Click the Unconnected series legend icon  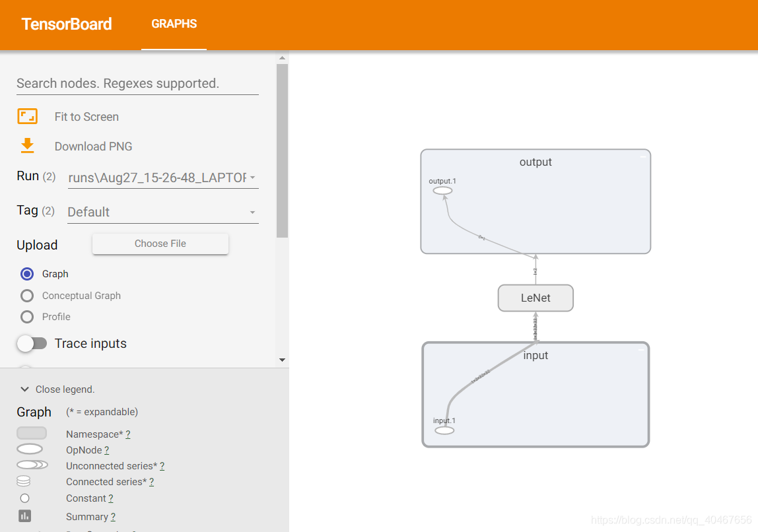click(32, 465)
